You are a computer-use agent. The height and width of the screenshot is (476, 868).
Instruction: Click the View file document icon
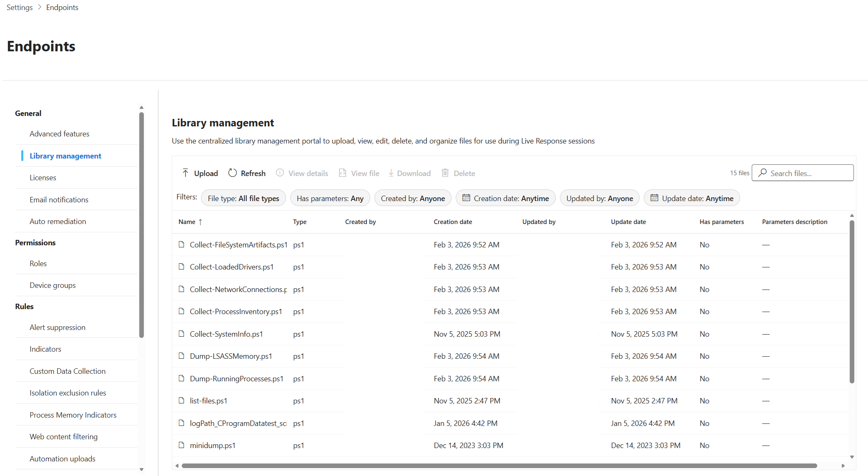(343, 173)
